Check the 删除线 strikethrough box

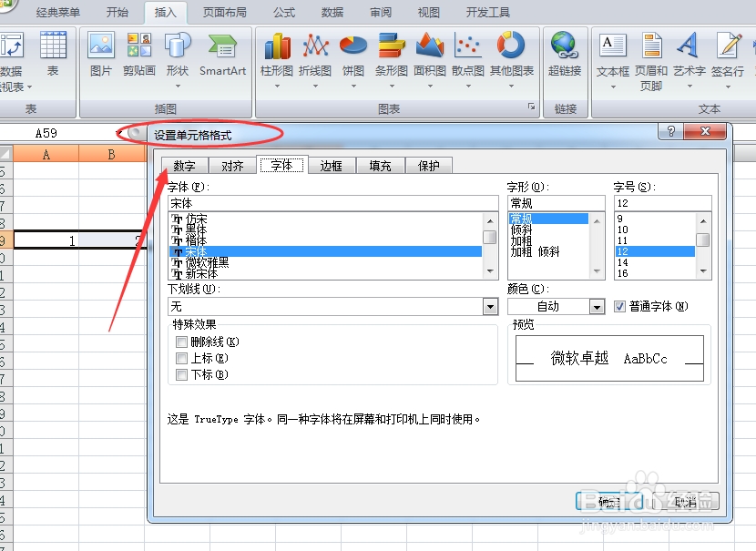pos(181,342)
